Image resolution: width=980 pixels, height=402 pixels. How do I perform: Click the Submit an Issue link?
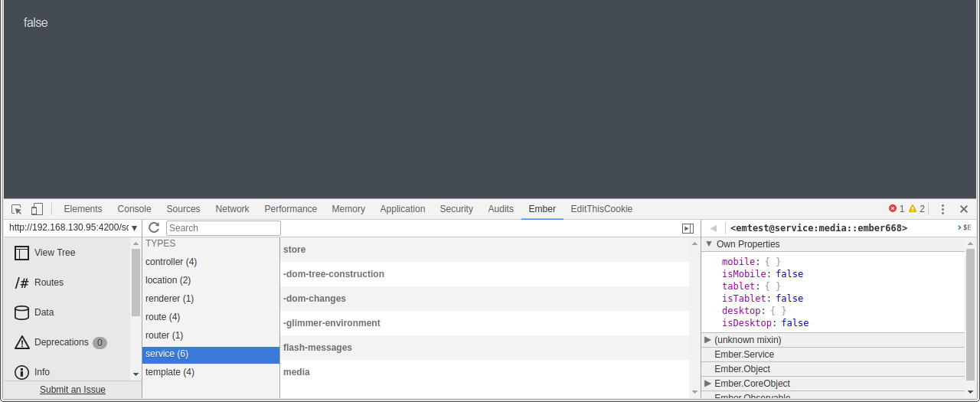coord(73,390)
